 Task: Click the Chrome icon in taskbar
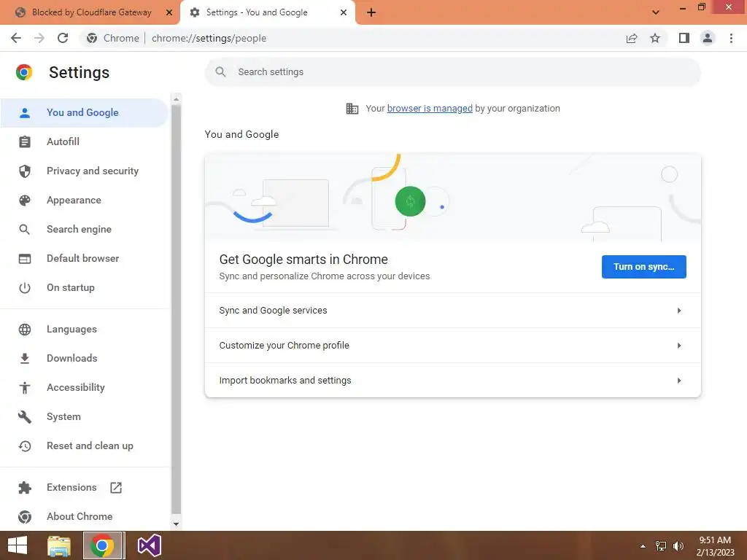point(104,545)
